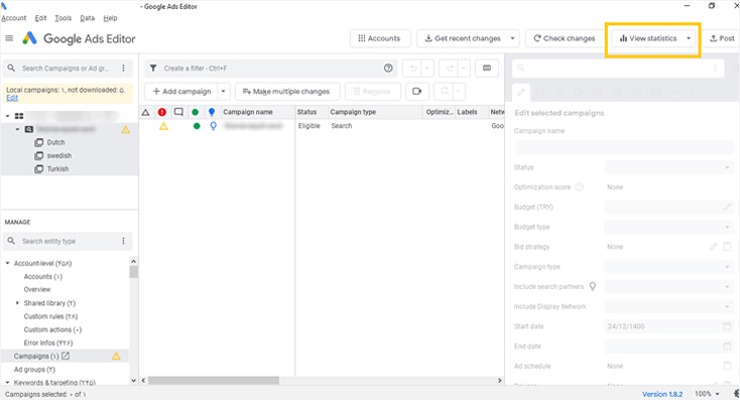
Task: Open the Data menu
Action: [x=87, y=18]
